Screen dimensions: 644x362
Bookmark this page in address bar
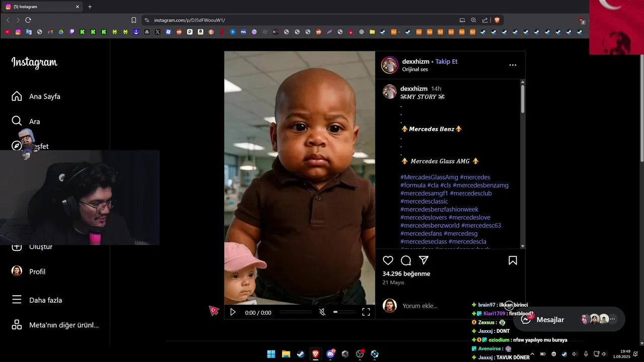[134, 20]
